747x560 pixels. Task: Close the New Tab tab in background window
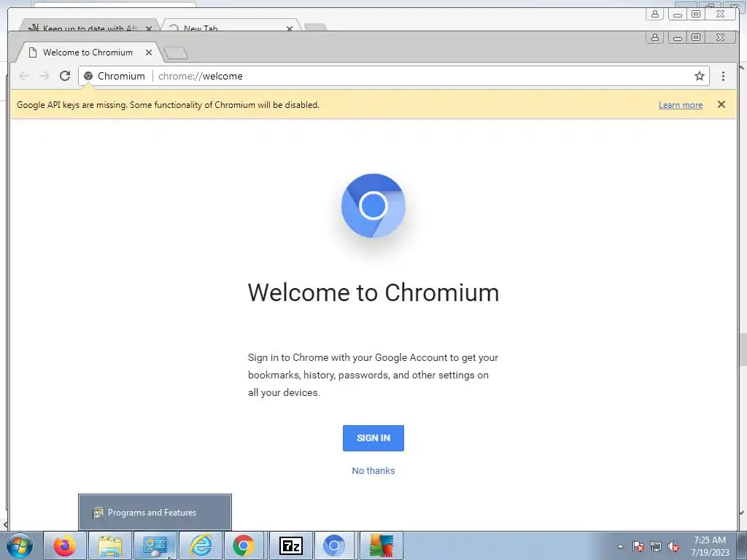coord(290,28)
